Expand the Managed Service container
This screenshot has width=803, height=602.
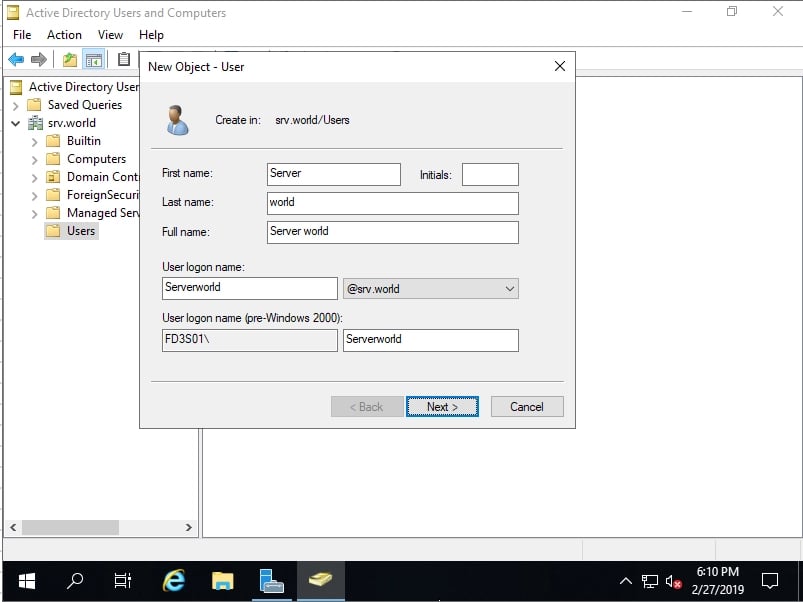[x=35, y=214]
